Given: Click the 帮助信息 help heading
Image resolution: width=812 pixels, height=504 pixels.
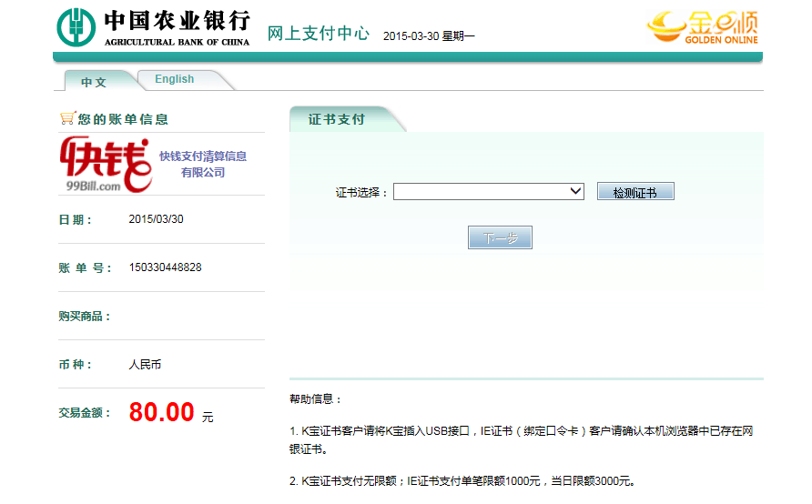Looking at the screenshot, I should click(316, 399).
